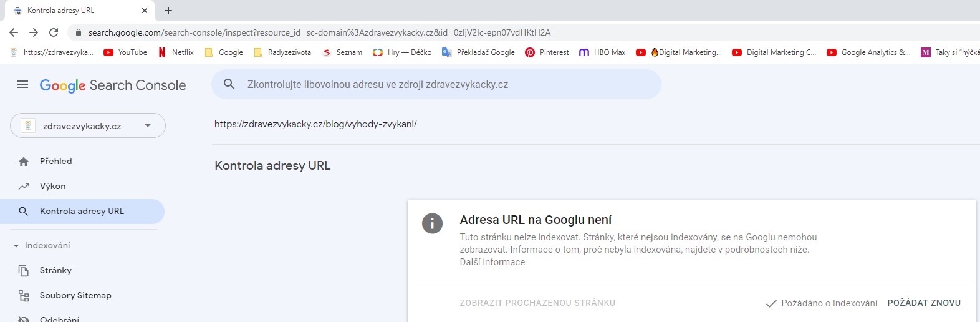Image resolution: width=980 pixels, height=322 pixels.
Task: Click ZOBRAZIT PROCHÁZENOU STRÁNKU
Action: pyautogui.click(x=537, y=303)
